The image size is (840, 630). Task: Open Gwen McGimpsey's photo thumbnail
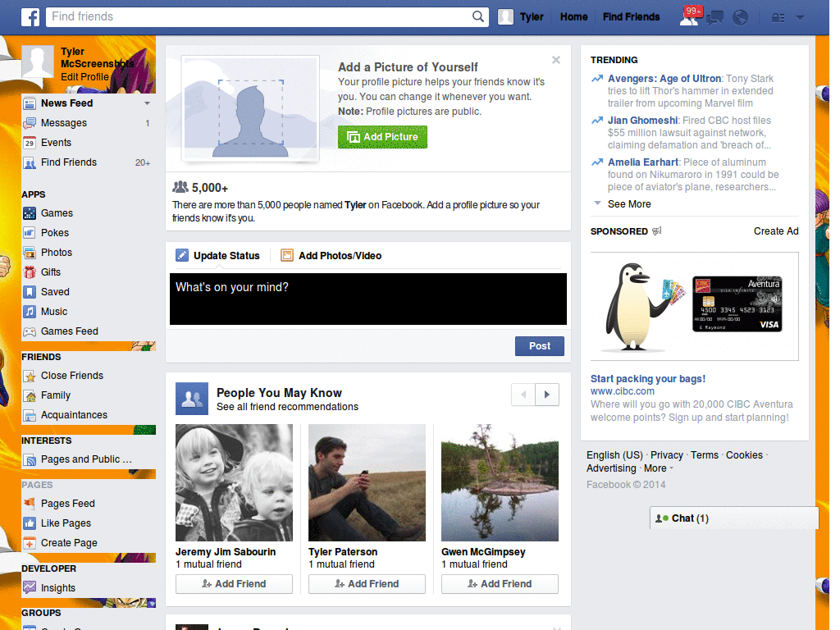[x=500, y=482]
